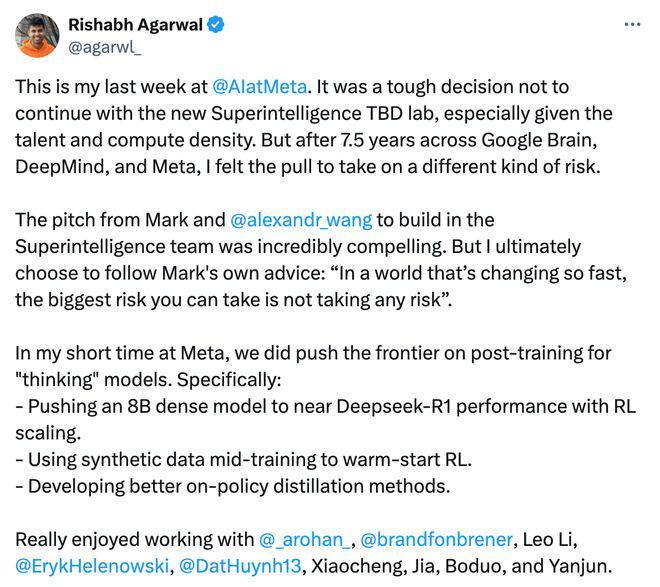Click the "In my short time at Meta" line
The width and height of the screenshot is (660, 587).
pos(130,354)
